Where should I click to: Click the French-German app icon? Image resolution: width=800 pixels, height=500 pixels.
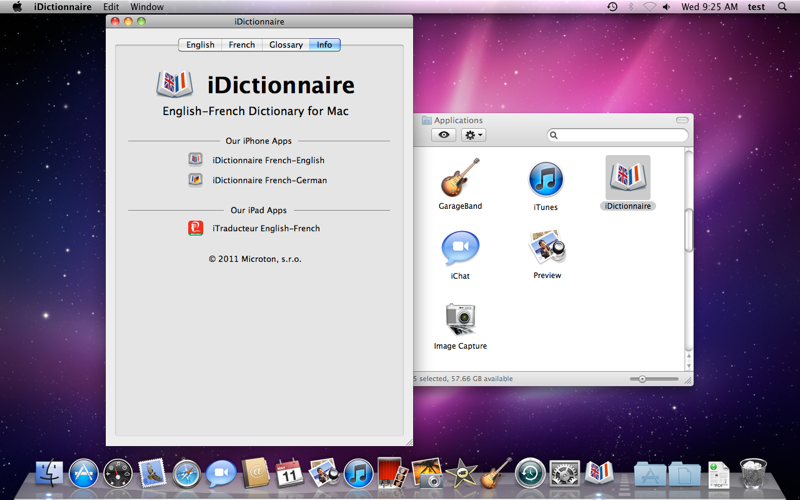pyautogui.click(x=195, y=180)
